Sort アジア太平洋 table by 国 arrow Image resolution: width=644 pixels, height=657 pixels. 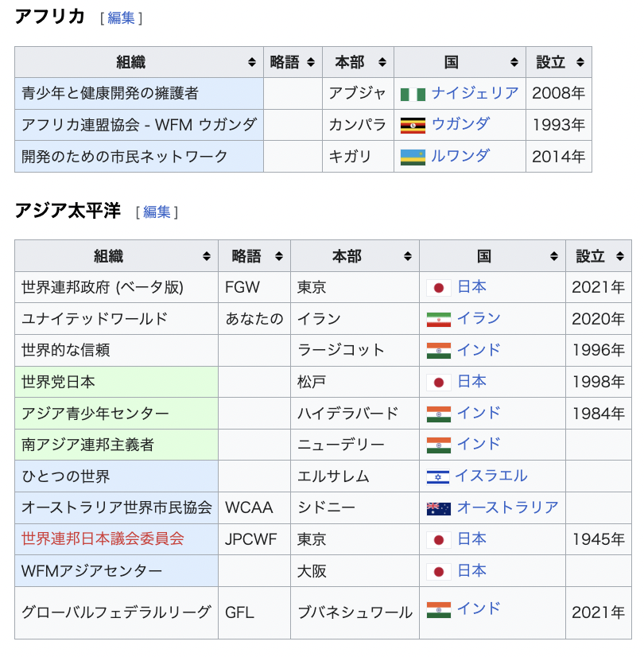[x=554, y=256]
